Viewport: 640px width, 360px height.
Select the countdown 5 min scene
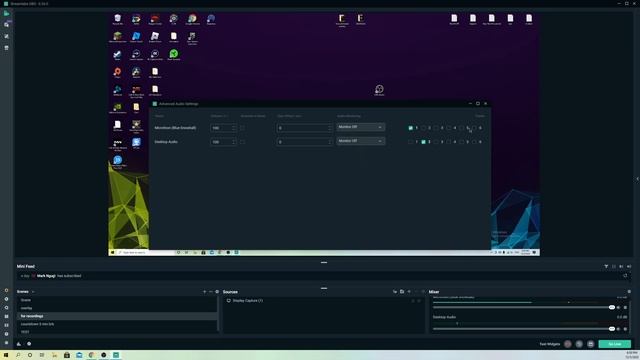point(117,324)
